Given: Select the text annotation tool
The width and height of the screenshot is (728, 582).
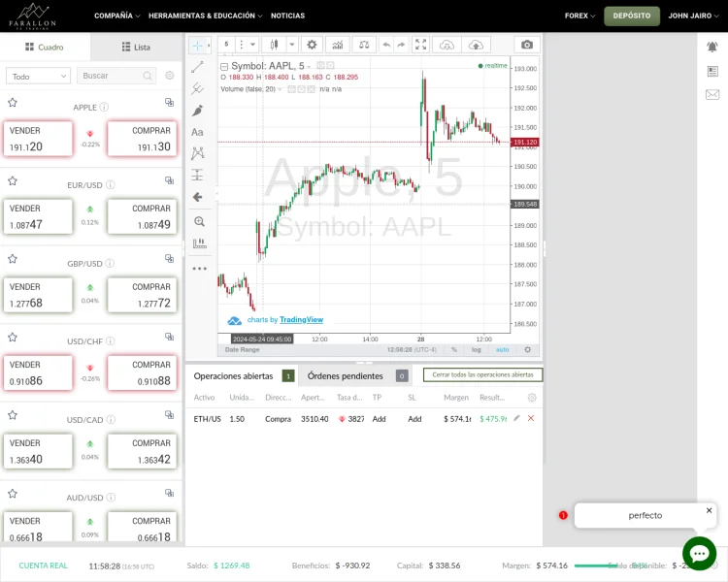Looking at the screenshot, I should tap(197, 132).
